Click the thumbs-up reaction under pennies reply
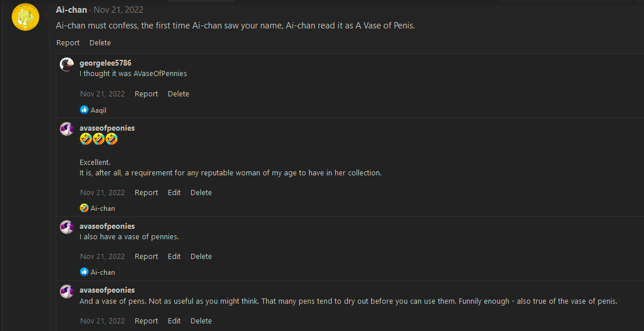This screenshot has width=644, height=331. click(x=84, y=272)
